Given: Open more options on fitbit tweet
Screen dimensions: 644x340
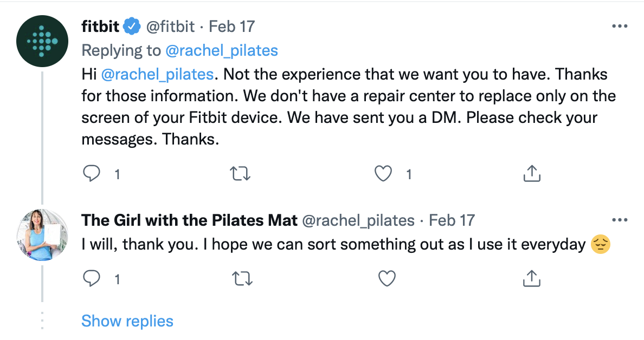Looking at the screenshot, I should tap(620, 26).
